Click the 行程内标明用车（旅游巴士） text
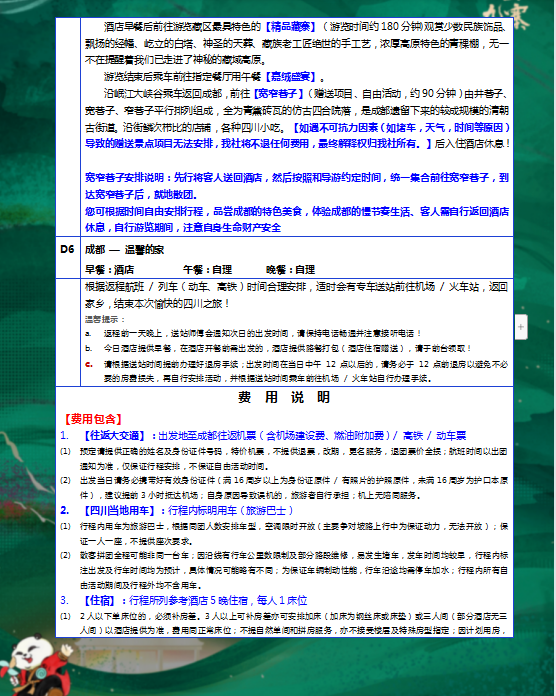556x696 pixels. tap(230, 511)
